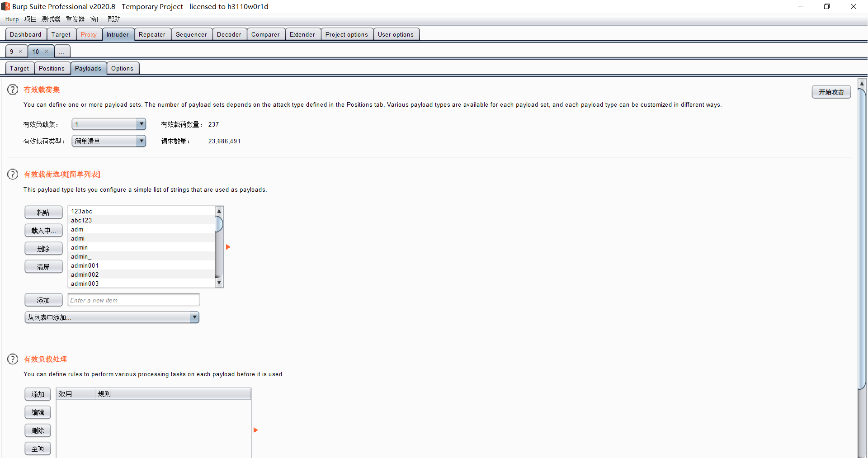Click the payload list scrollbar thumb

219,224
